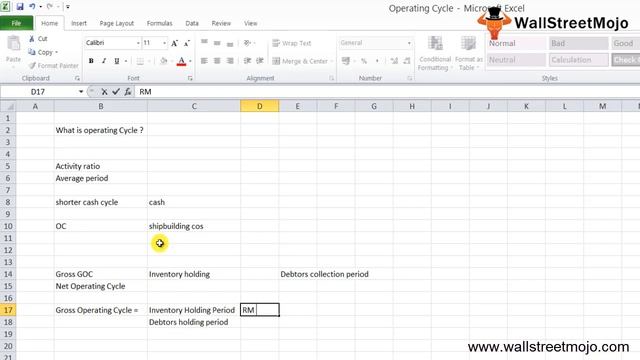
Task: Open the Number Format dropdown (General)
Action: coord(409,43)
